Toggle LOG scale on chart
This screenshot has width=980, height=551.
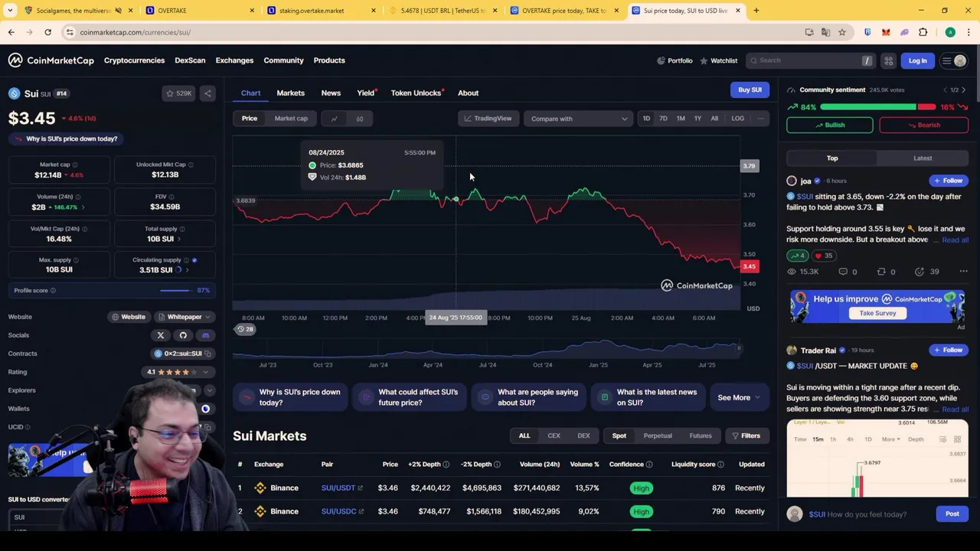coord(737,119)
